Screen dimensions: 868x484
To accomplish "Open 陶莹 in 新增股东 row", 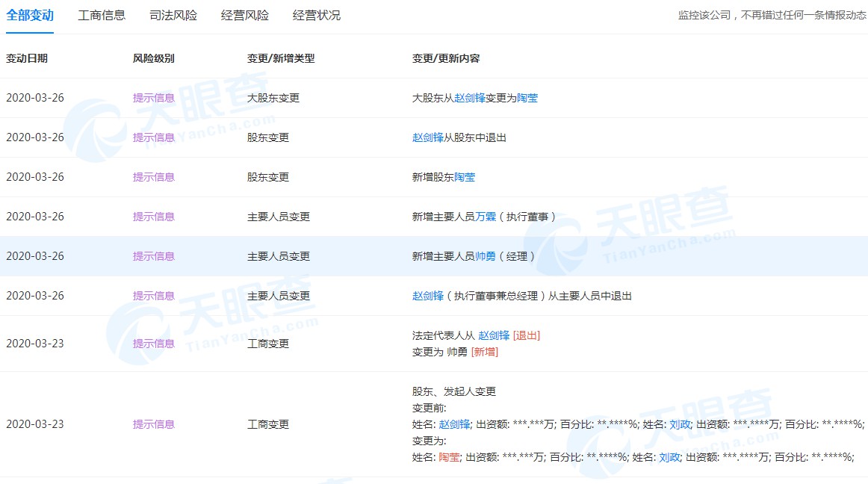I will 465,177.
